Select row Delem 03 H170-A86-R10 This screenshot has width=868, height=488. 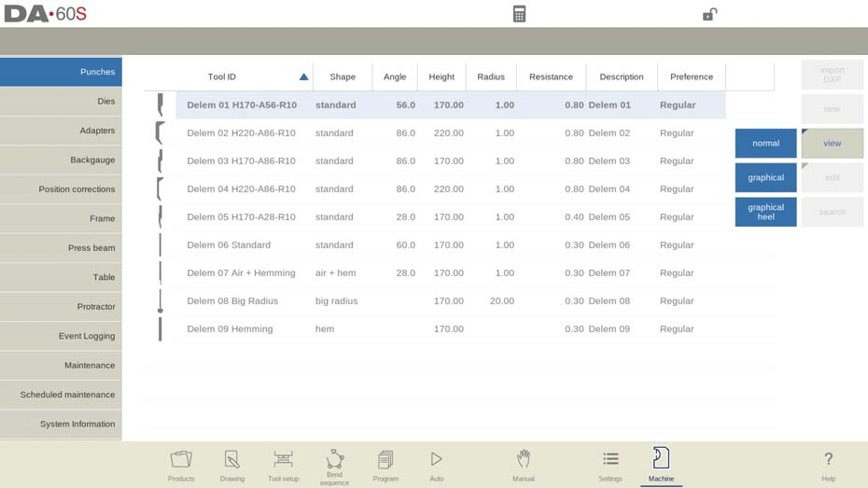pyautogui.click(x=451, y=161)
